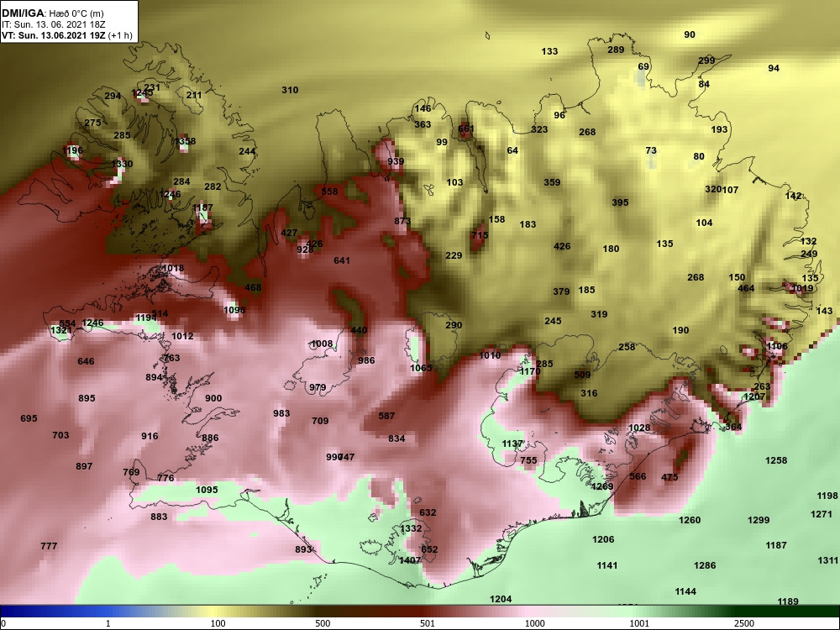Pick the map value 1098

(234, 310)
